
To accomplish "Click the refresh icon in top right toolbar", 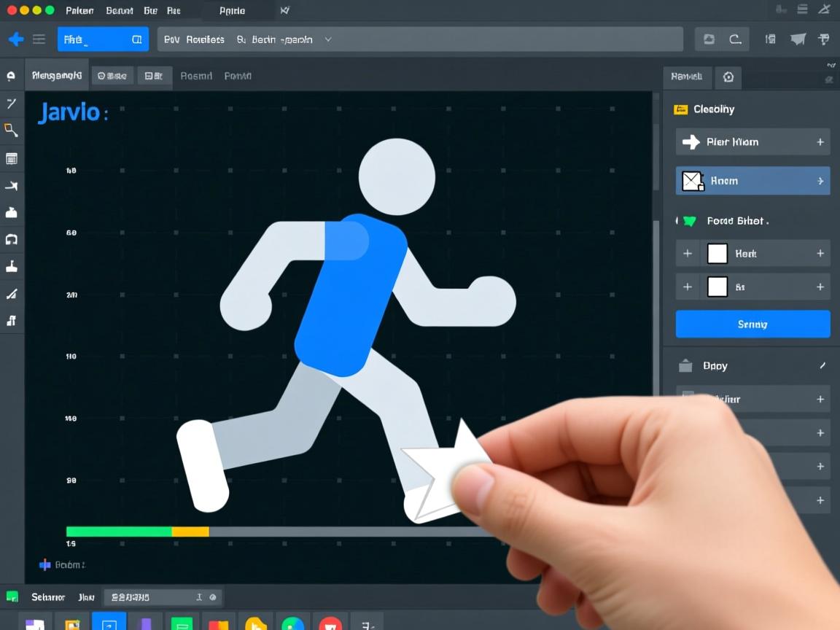I will tap(735, 39).
